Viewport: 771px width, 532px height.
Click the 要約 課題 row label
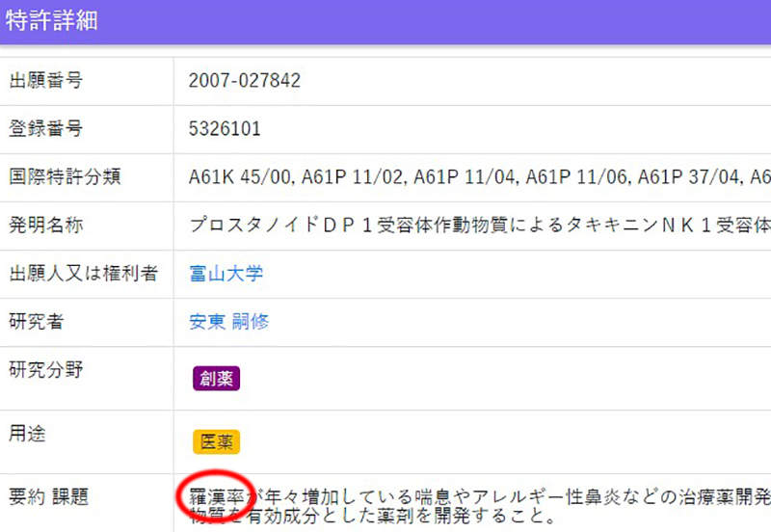click(49, 497)
